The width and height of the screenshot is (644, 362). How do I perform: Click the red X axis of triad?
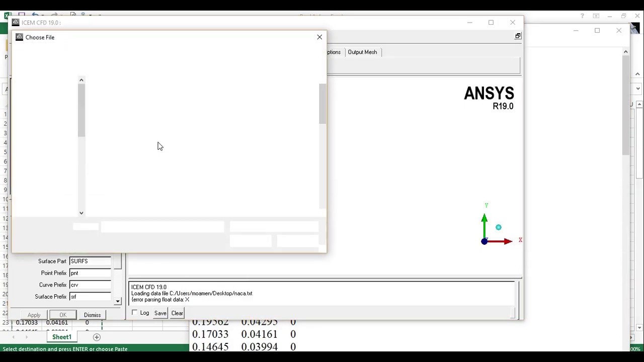point(500,241)
